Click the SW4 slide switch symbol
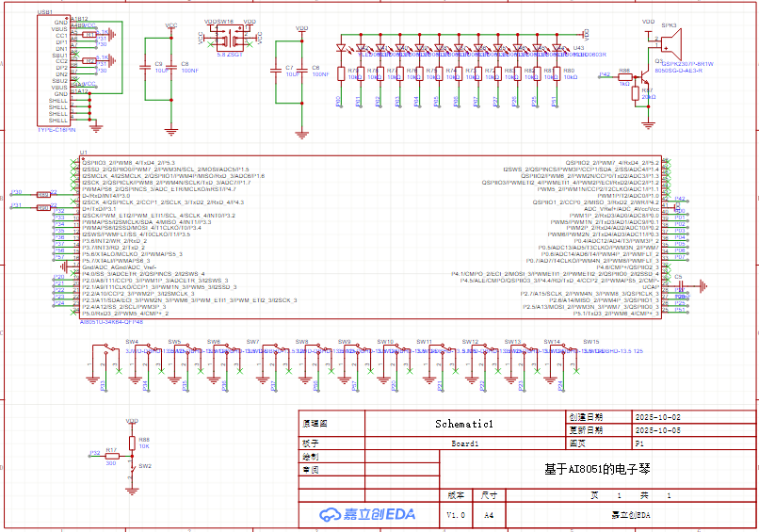Image resolution: width=759 pixels, height=532 pixels. [x=106, y=355]
